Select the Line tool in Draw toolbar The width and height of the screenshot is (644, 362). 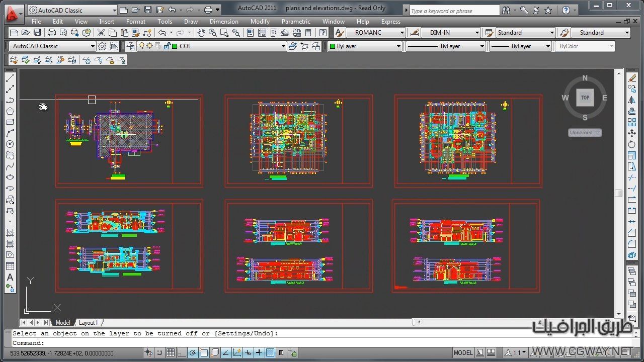pyautogui.click(x=10, y=78)
